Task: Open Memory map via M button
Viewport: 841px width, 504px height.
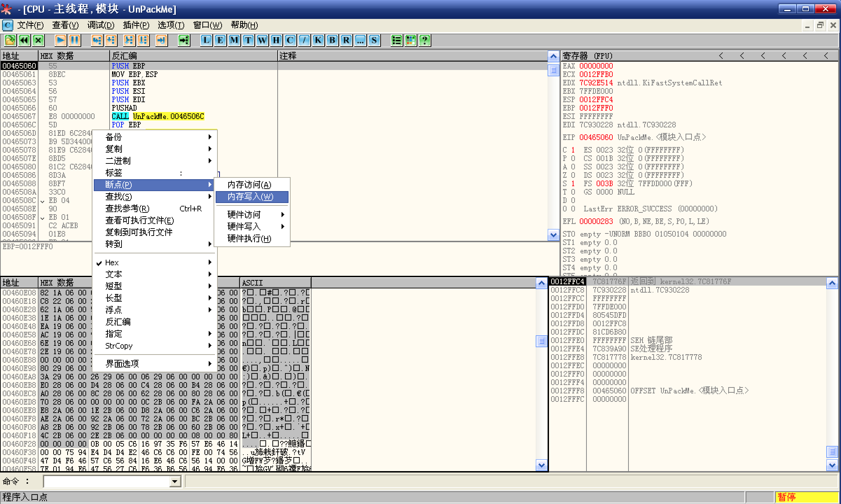Action: (x=234, y=40)
